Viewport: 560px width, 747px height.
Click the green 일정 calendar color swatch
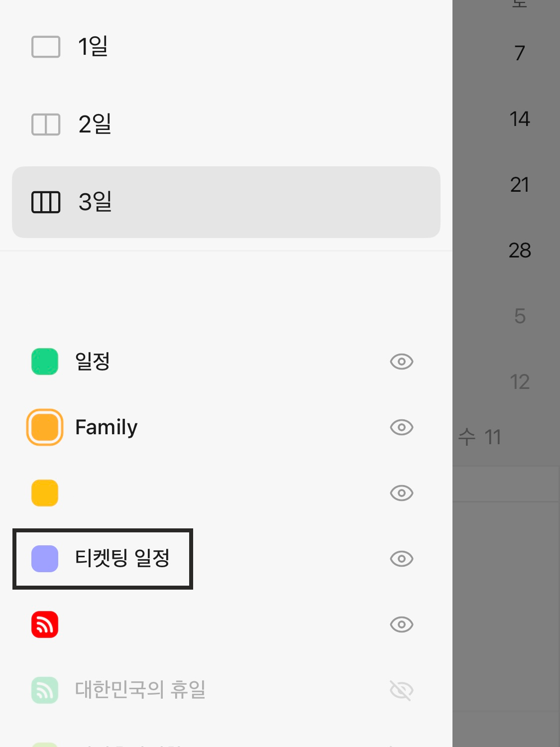pyautogui.click(x=45, y=362)
